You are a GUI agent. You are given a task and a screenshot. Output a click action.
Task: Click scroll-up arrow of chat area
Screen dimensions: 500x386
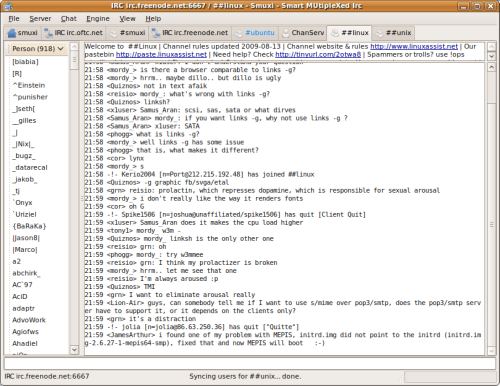(492, 68)
